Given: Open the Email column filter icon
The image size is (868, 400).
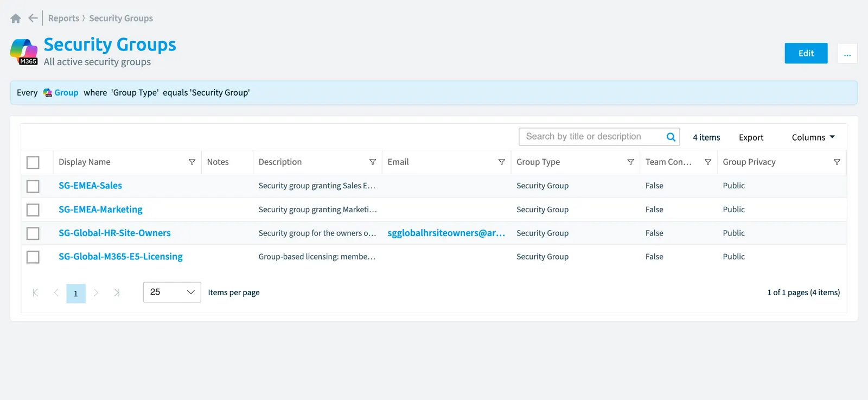Looking at the screenshot, I should [x=502, y=162].
